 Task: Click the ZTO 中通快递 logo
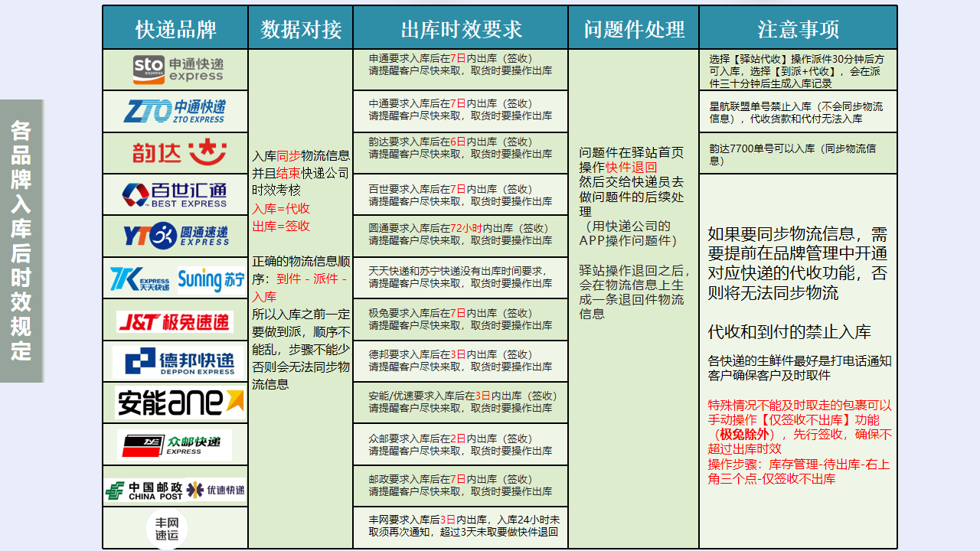tap(175, 111)
